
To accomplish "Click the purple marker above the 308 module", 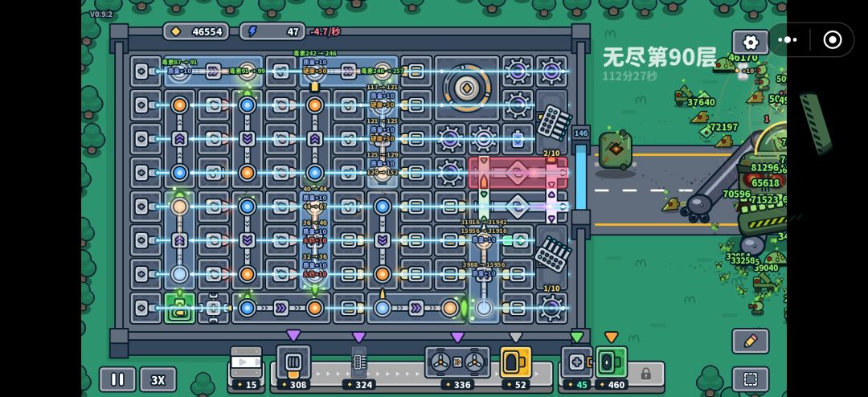I will pos(293,336).
